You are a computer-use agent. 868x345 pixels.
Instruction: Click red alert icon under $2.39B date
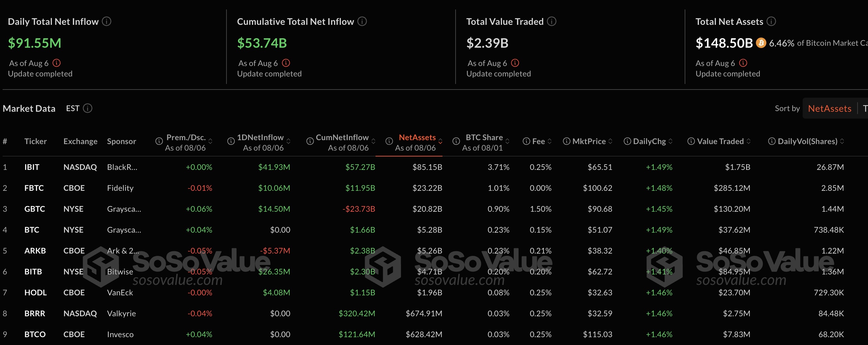point(515,63)
